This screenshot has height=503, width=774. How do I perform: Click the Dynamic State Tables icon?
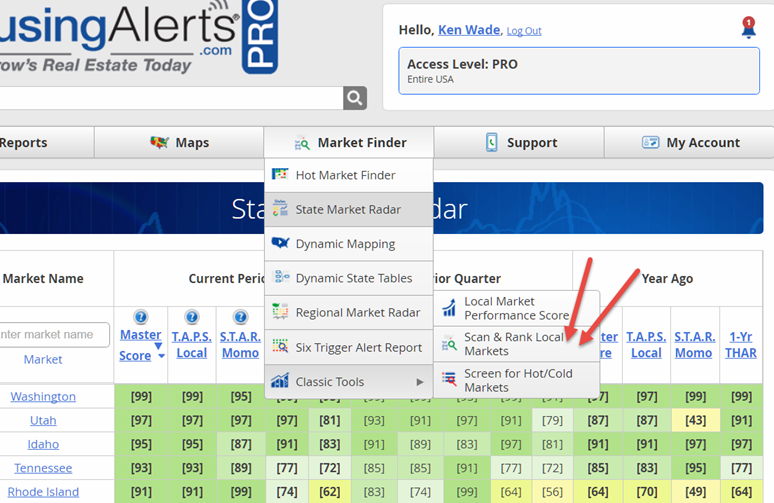coord(281,277)
